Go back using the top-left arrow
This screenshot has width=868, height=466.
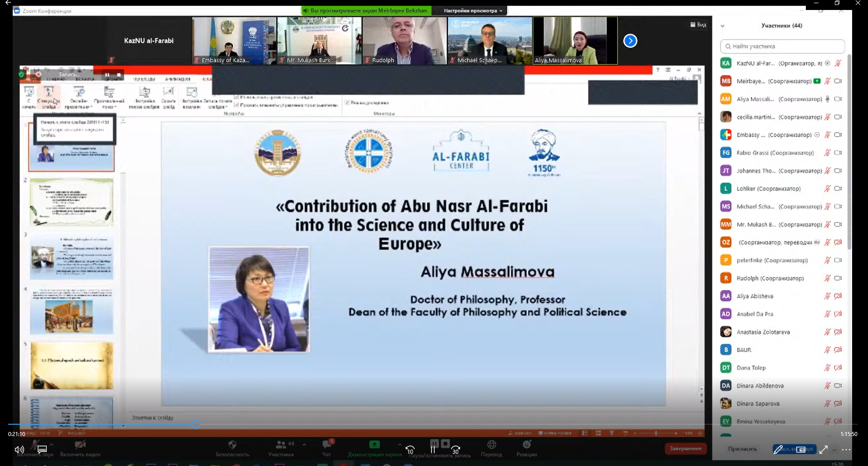[8, 3]
